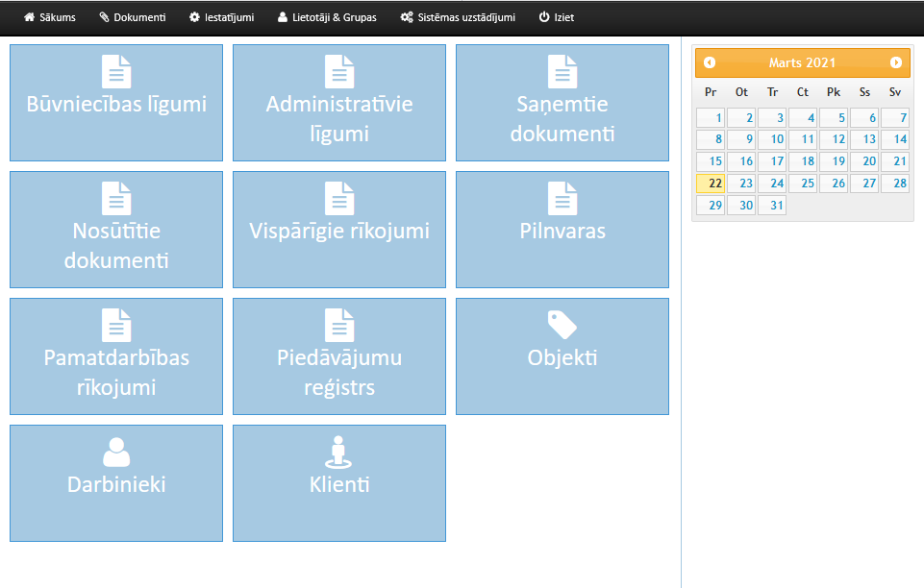Open the Iestatījumi menu
This screenshot has width=924, height=588.
pos(221,17)
